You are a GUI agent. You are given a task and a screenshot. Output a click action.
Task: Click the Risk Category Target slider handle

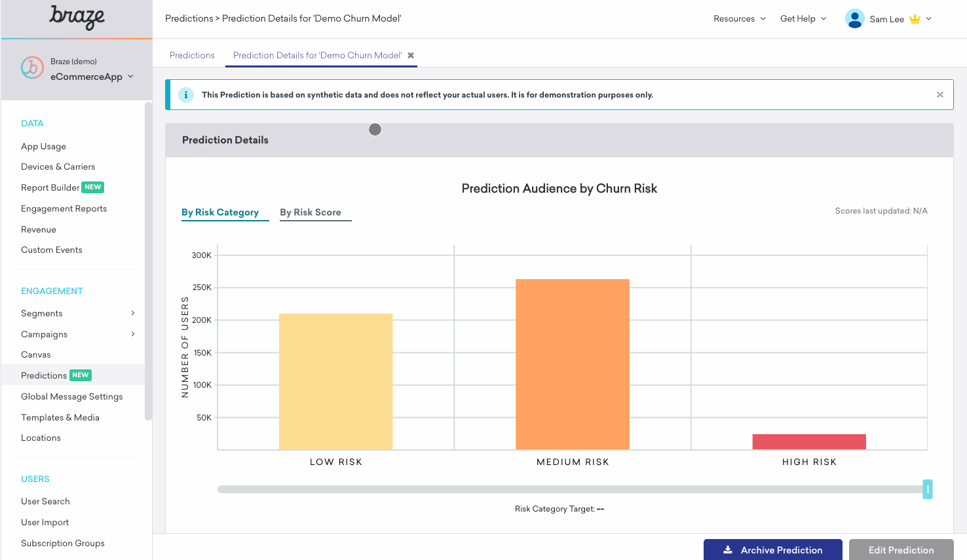pyautogui.click(x=928, y=489)
